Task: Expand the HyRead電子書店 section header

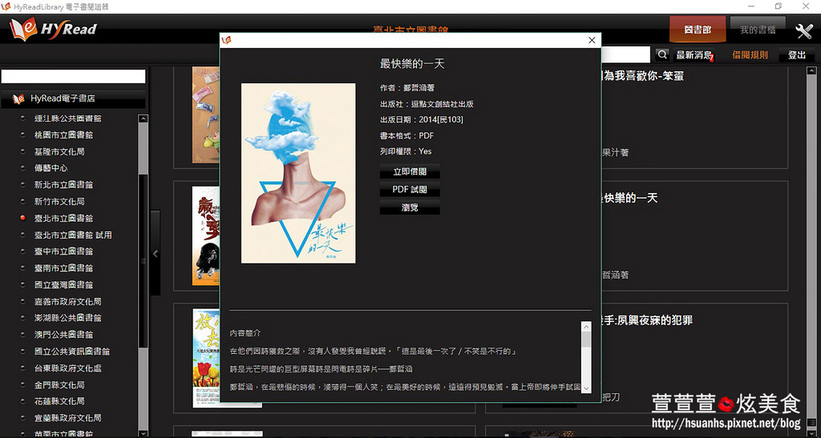Action: [x=62, y=99]
